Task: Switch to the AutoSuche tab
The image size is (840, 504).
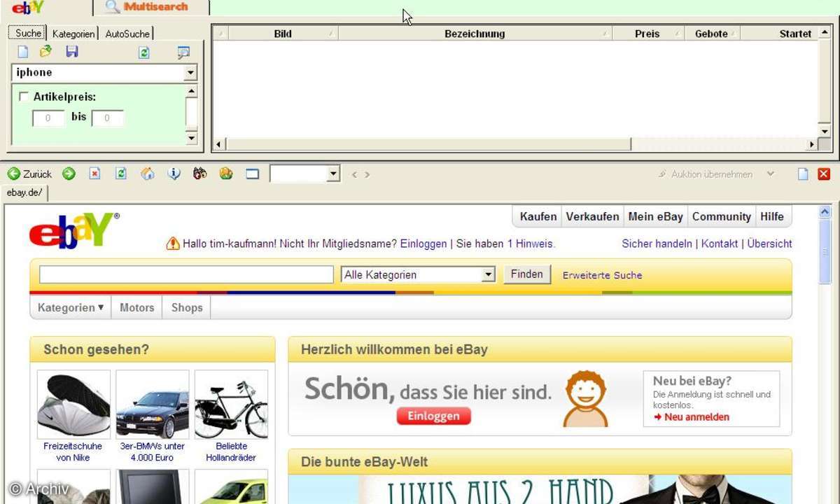Action: click(x=127, y=34)
